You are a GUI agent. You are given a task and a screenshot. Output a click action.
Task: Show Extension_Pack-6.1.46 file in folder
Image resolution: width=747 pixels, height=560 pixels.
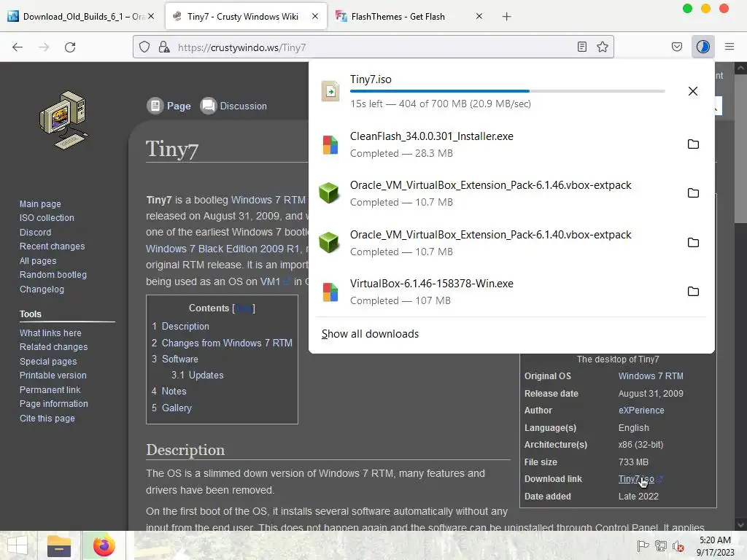(x=693, y=192)
